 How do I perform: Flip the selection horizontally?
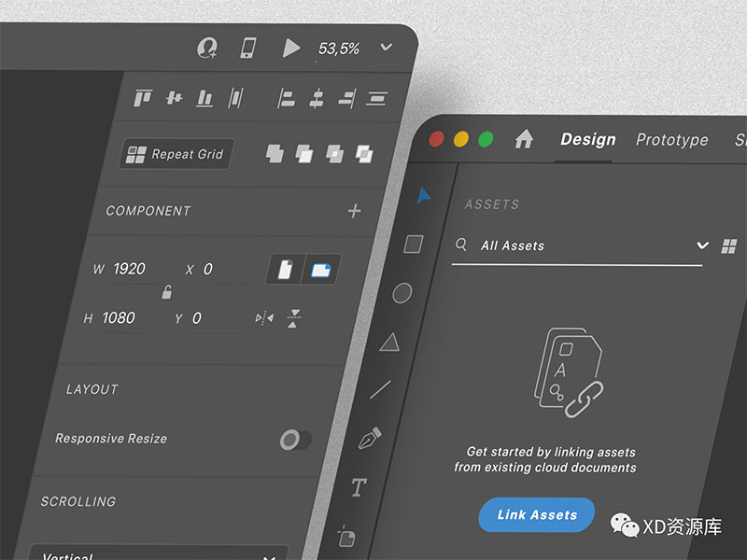pyautogui.click(x=264, y=317)
